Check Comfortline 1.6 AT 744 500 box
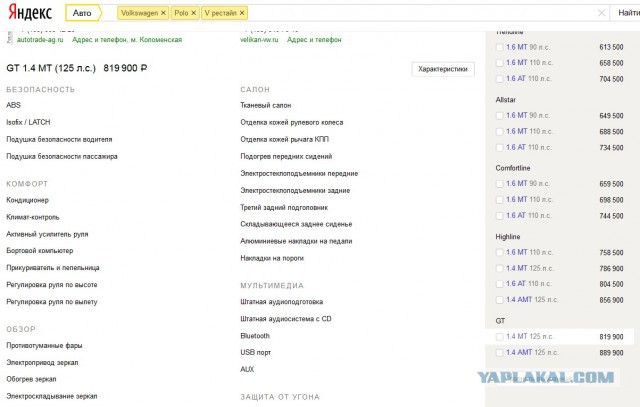 (499, 216)
